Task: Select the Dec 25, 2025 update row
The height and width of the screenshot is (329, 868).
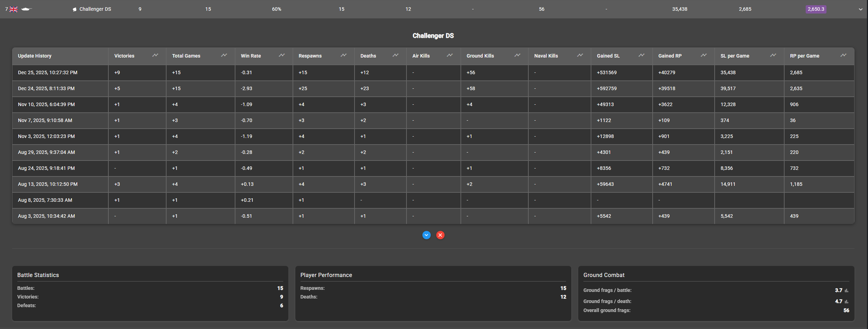Action: (x=48, y=72)
